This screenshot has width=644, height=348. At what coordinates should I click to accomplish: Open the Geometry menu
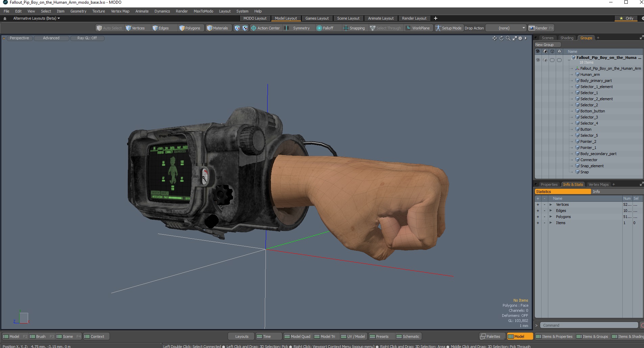[x=78, y=11]
